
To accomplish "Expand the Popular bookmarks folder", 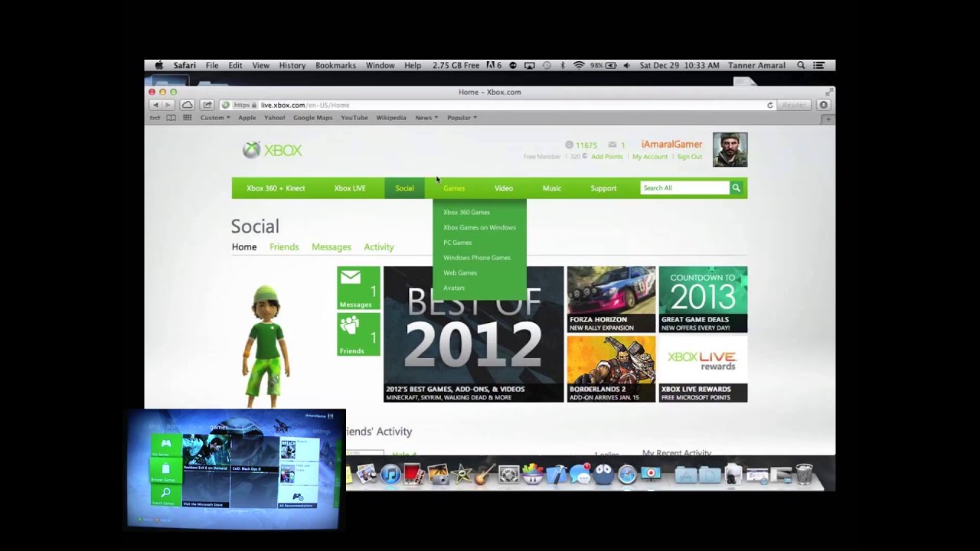I will (x=462, y=118).
